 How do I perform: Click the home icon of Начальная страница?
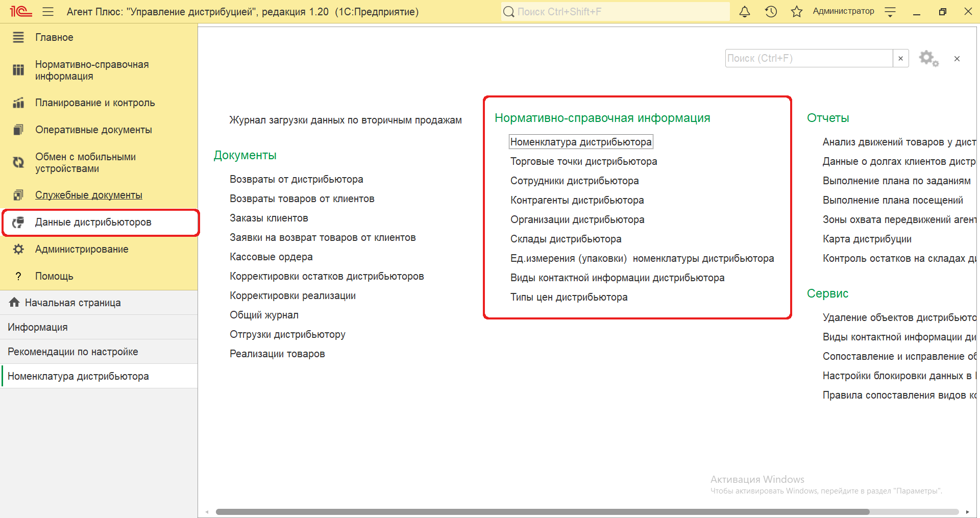14,302
